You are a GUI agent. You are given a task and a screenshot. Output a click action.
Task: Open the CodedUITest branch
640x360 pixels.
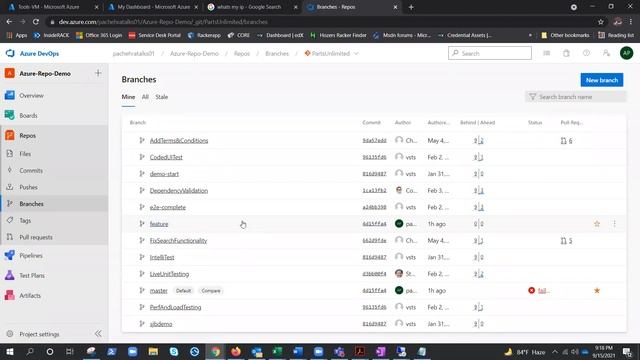click(x=166, y=157)
